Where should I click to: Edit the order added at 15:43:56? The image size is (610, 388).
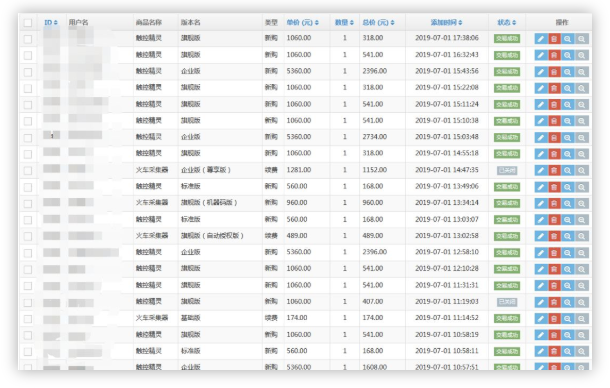point(541,72)
